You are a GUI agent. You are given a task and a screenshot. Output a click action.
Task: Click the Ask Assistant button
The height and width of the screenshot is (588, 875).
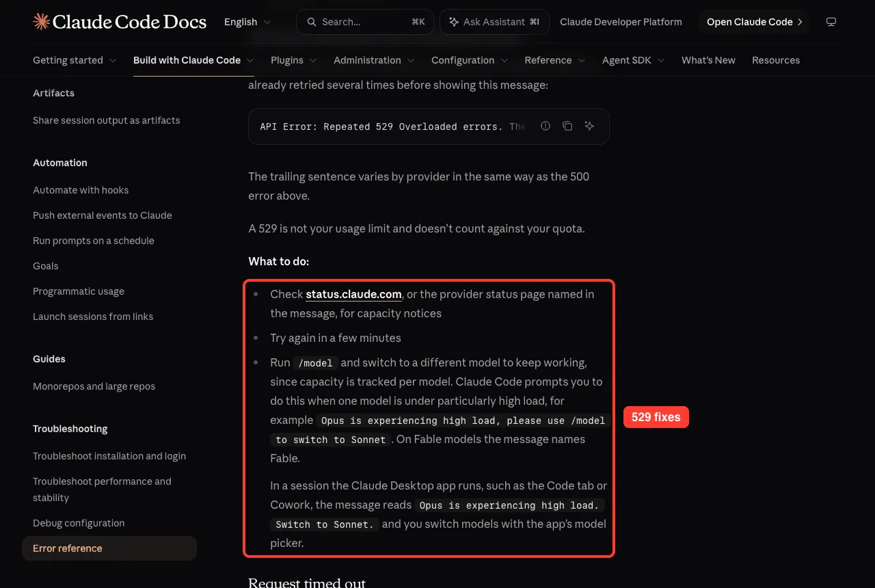(494, 22)
